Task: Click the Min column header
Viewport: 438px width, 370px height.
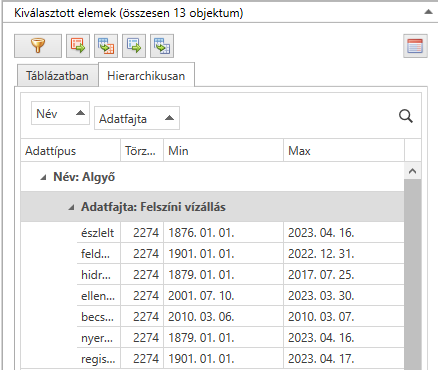Action: pyautogui.click(x=223, y=151)
